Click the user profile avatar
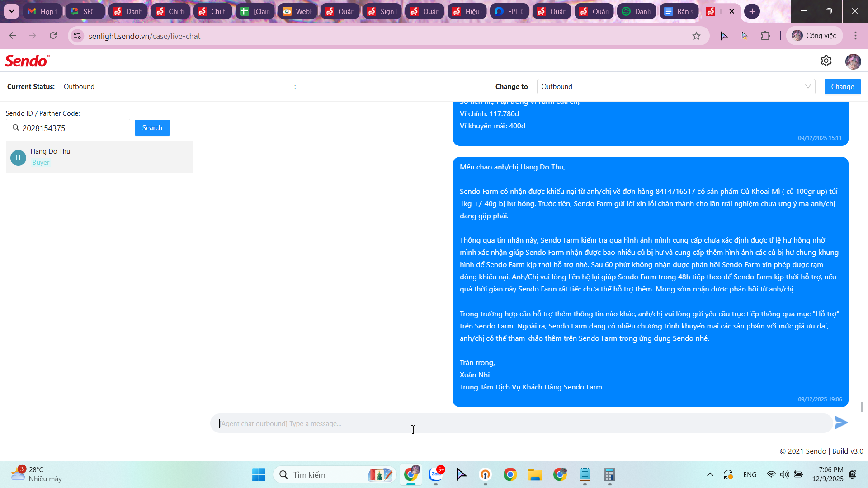The height and width of the screenshot is (488, 868). point(853,61)
